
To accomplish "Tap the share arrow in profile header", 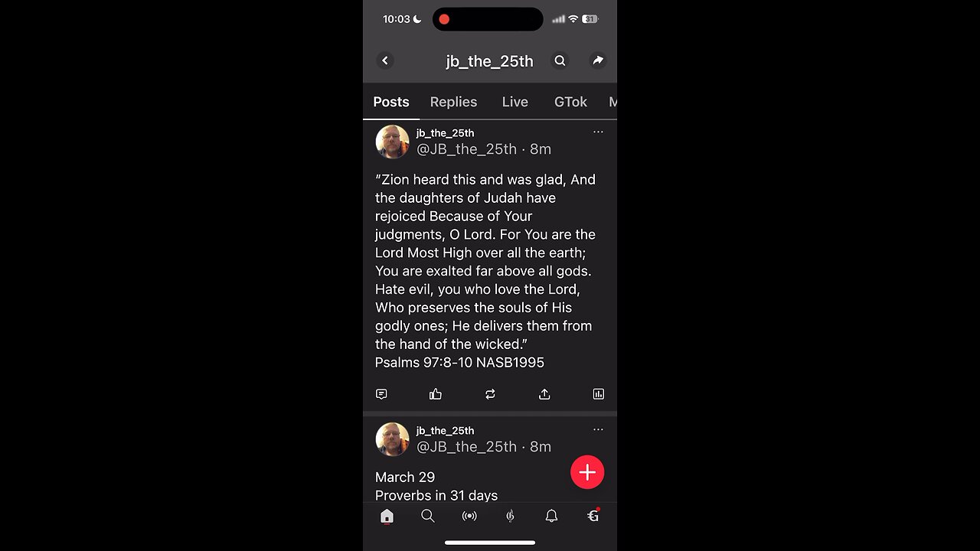I will pyautogui.click(x=598, y=60).
